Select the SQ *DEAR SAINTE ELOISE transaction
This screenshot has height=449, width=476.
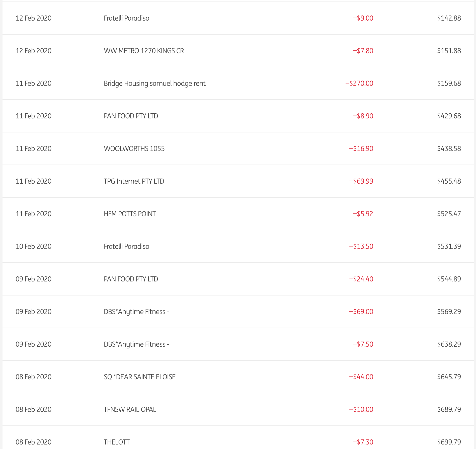click(140, 377)
